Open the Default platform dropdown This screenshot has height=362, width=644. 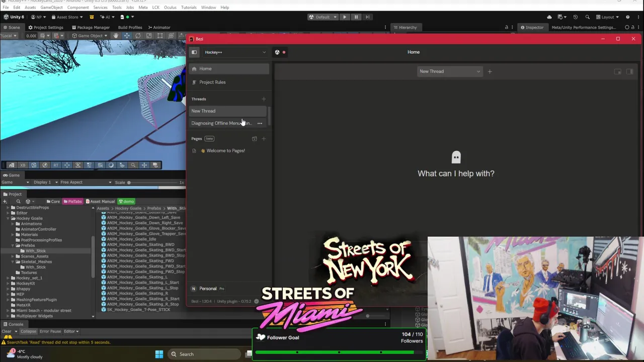pos(322,17)
